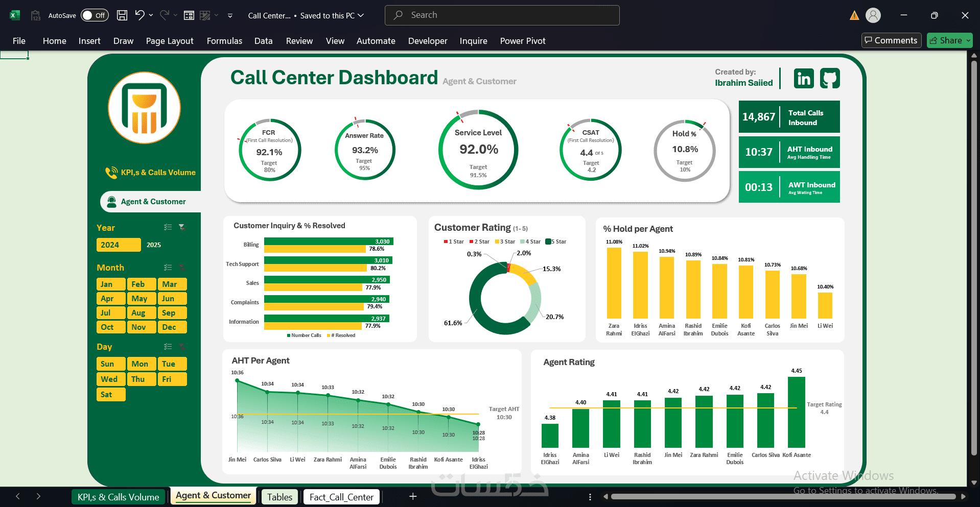Filter by Thu in Day slicer
980x507 pixels.
tap(142, 379)
